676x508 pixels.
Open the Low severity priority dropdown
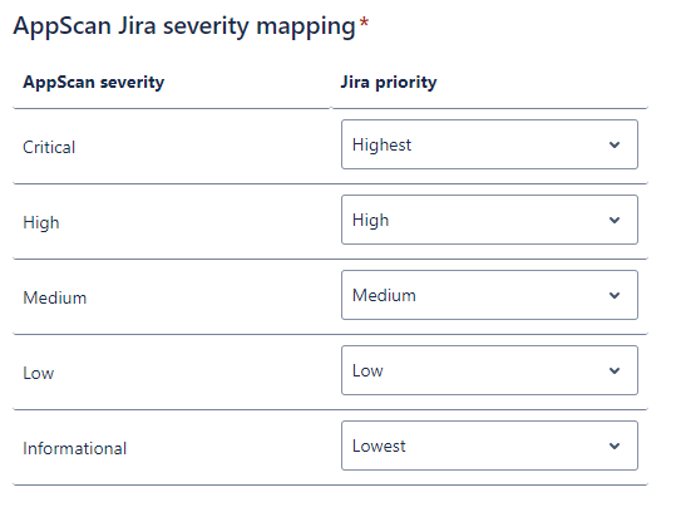click(x=489, y=371)
